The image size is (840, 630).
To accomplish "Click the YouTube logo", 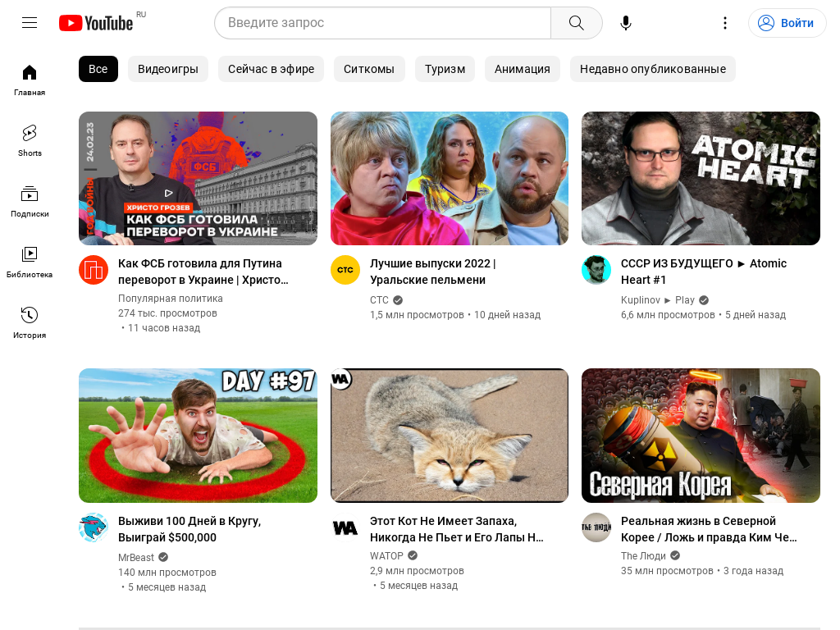I will [x=96, y=23].
